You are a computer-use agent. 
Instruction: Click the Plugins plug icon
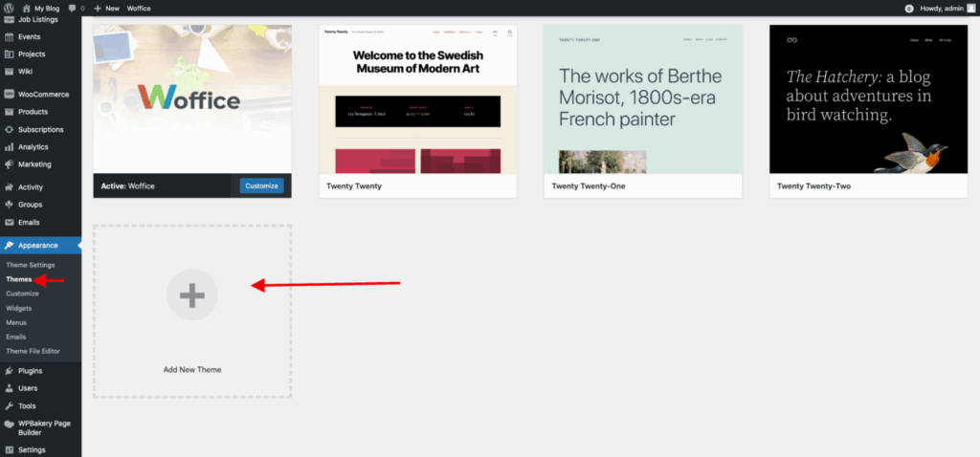pos(10,371)
